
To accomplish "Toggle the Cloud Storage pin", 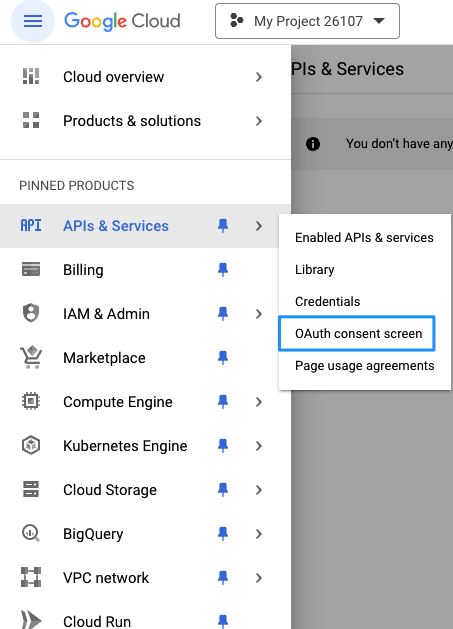I will coord(223,490).
